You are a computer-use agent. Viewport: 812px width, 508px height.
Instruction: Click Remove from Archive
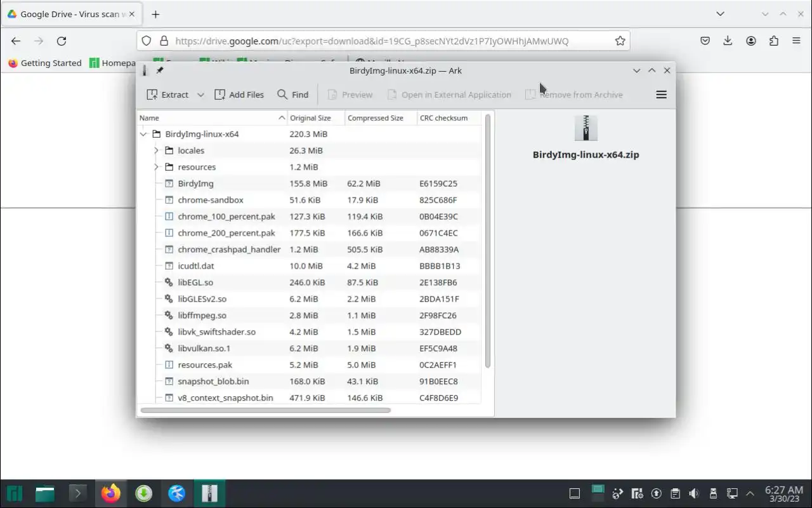(x=574, y=95)
